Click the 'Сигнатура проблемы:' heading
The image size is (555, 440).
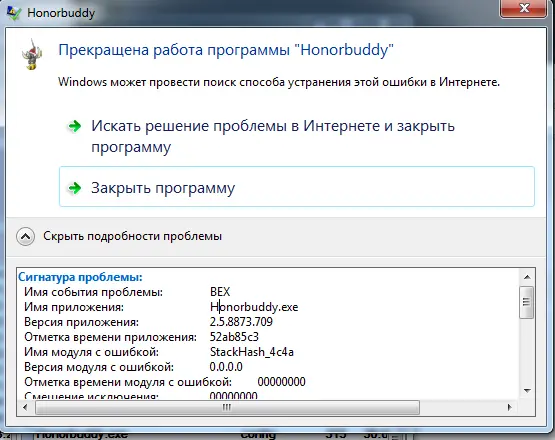point(80,277)
